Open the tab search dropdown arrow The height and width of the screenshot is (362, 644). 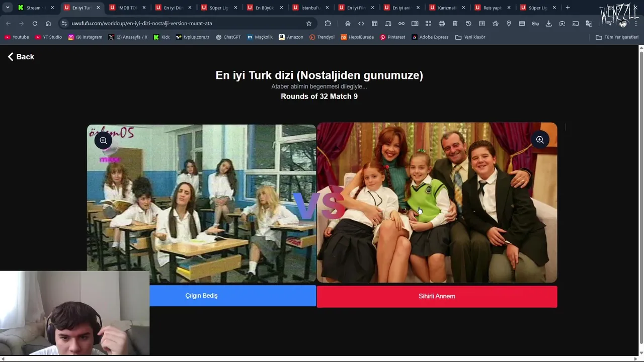pos(8,8)
